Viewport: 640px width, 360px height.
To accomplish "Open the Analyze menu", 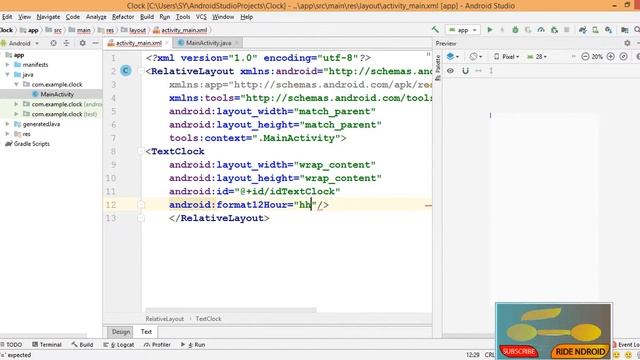I will pyautogui.click(x=96, y=17).
